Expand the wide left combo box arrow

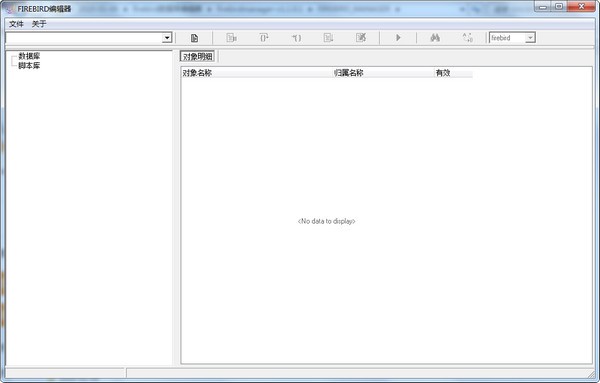coord(167,38)
